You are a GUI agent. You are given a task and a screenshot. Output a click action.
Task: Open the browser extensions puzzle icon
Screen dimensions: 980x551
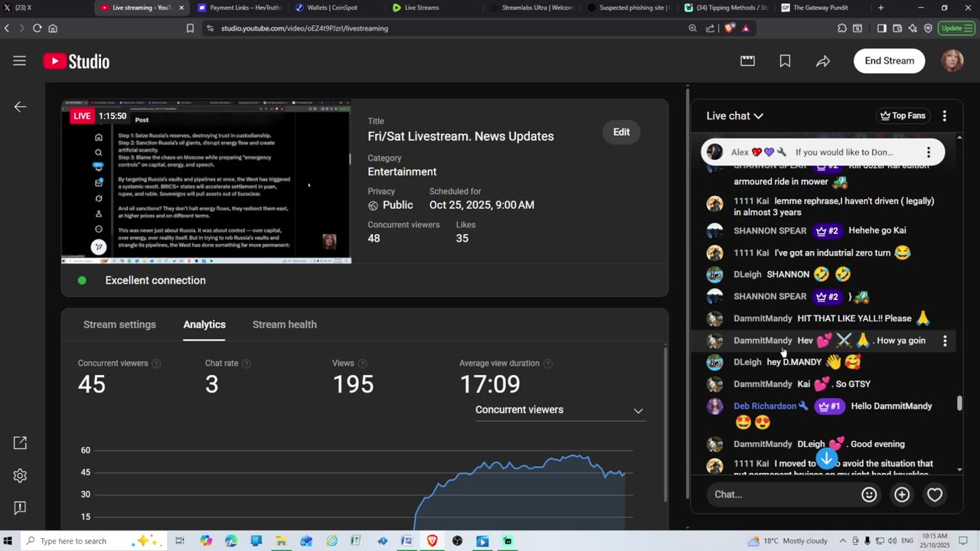point(842,28)
